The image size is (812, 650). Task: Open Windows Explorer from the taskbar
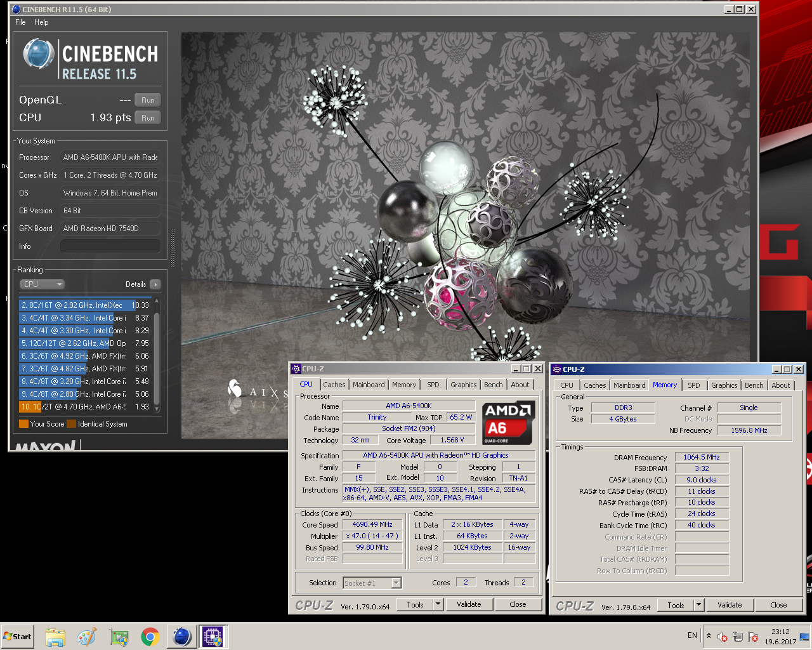click(55, 636)
